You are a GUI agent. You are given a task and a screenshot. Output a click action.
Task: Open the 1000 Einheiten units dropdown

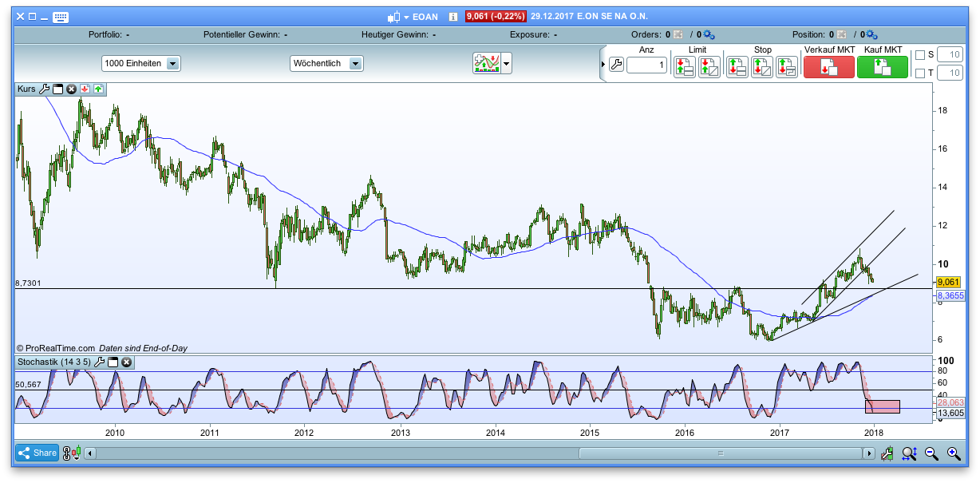pyautogui.click(x=141, y=63)
